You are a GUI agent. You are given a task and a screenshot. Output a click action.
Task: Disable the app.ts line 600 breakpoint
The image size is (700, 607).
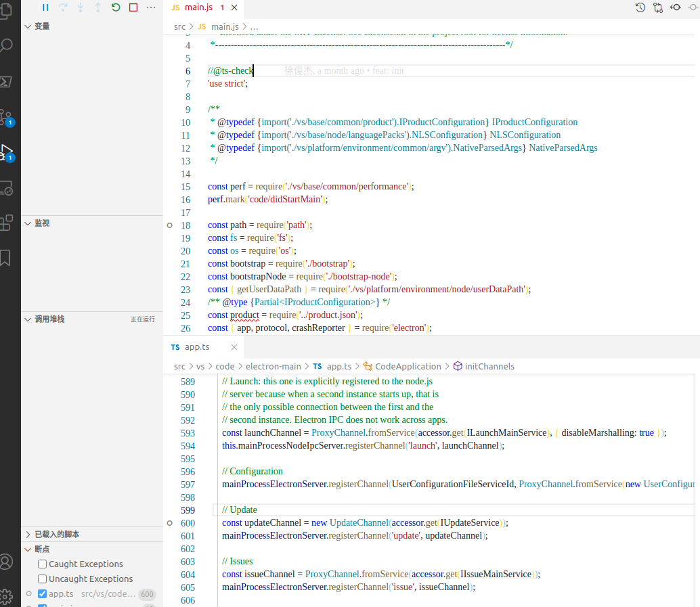[43, 594]
